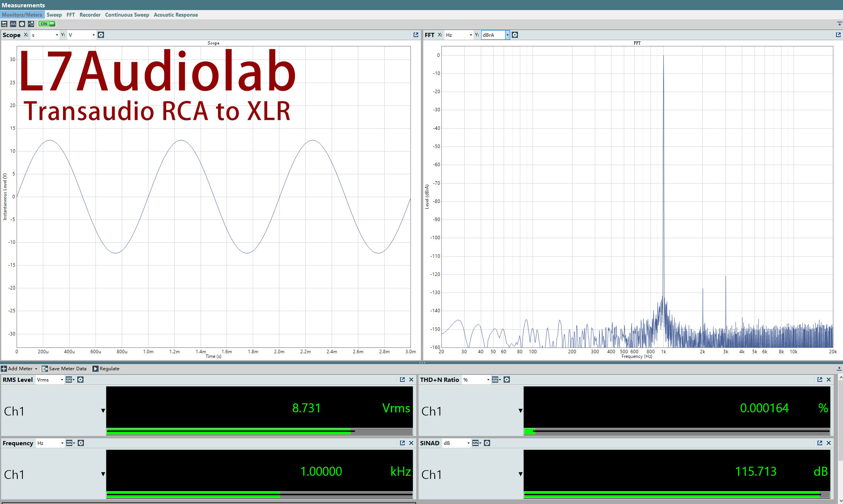Pop out the FFT graph window

(838, 35)
